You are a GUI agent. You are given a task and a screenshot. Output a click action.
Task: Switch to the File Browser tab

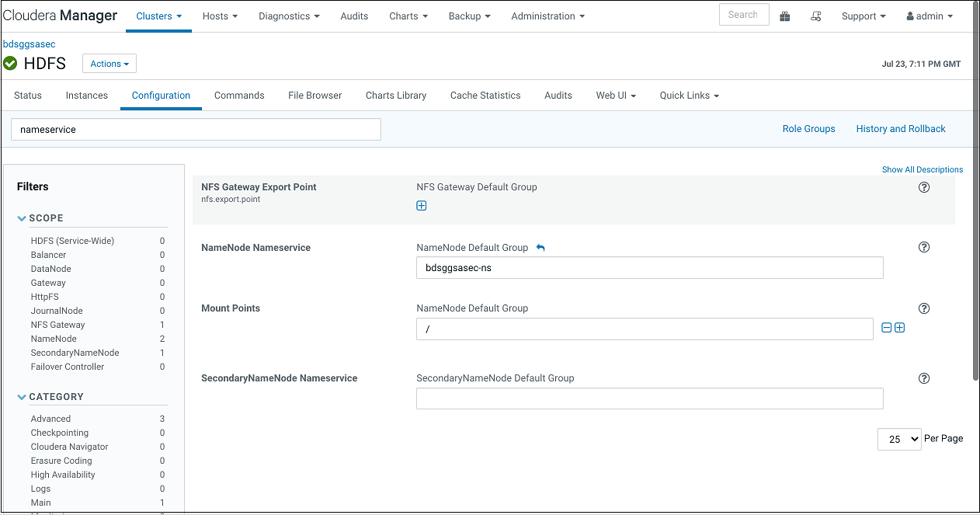[x=315, y=96]
